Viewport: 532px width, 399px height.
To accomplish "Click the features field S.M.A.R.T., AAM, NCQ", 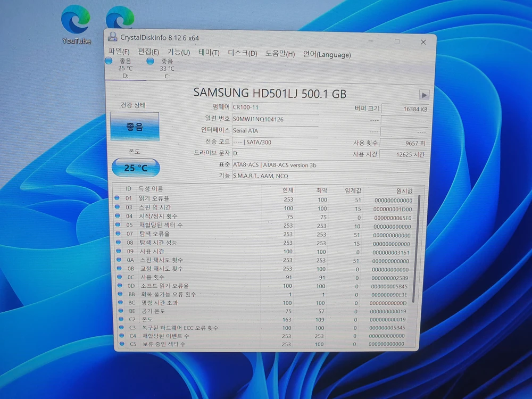I will pyautogui.click(x=329, y=176).
